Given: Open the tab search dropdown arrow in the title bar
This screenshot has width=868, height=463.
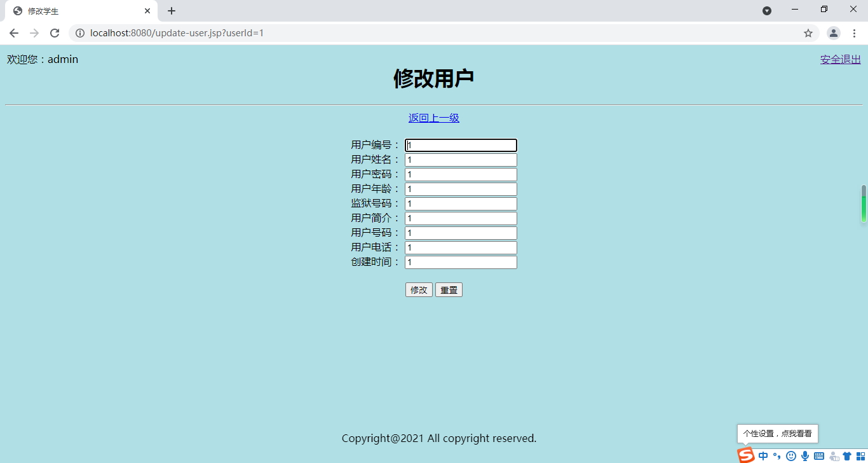Looking at the screenshot, I should click(767, 11).
